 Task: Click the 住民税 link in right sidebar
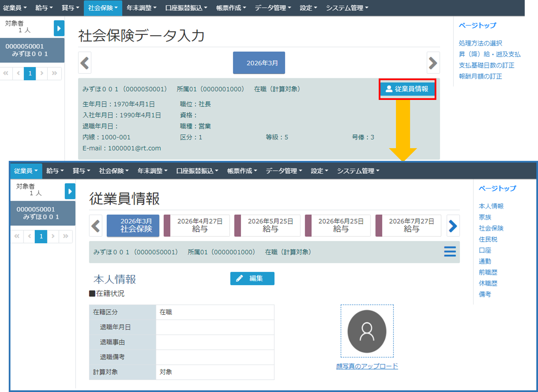click(x=488, y=239)
